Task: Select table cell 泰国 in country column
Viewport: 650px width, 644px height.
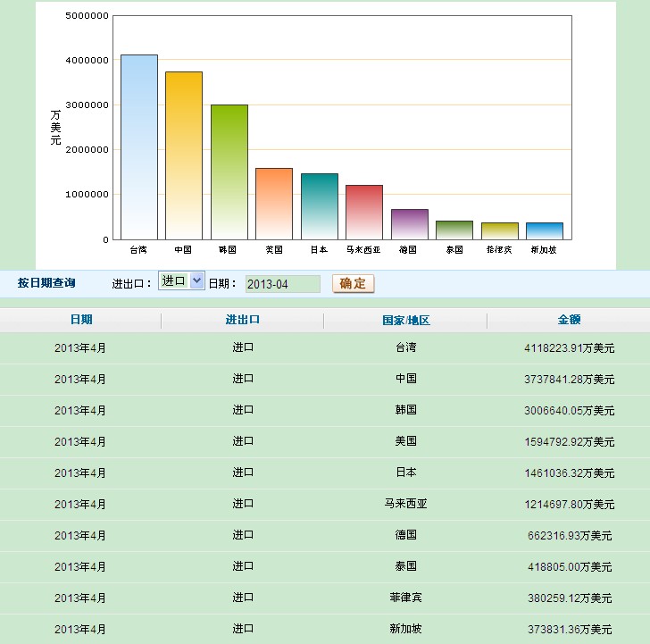Action: click(x=406, y=566)
